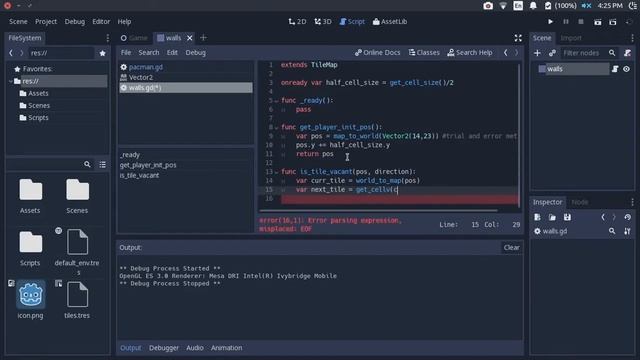This screenshot has height=360, width=640.
Task: Fold is_tile_vacant function on line 13
Action: tap(276, 172)
